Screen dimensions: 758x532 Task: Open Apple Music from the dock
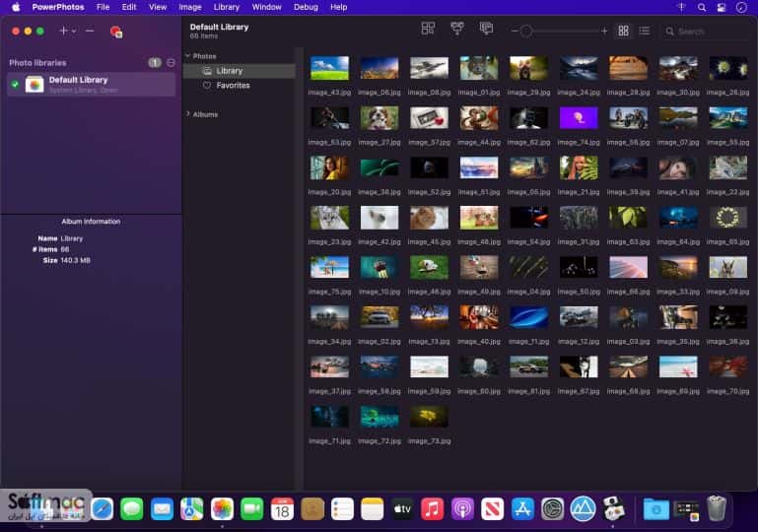pos(432,508)
